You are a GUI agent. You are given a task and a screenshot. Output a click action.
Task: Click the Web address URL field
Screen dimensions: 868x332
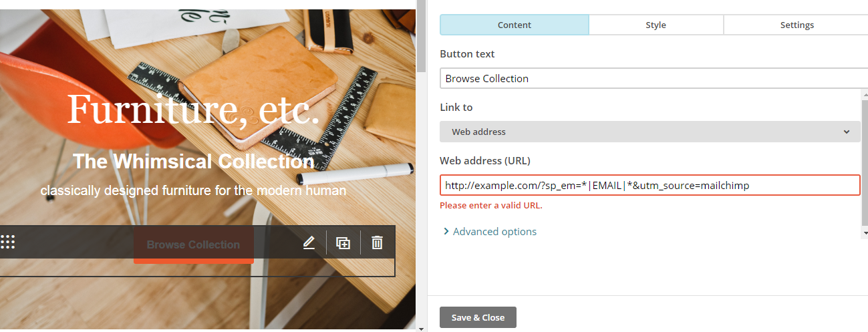tap(650, 185)
